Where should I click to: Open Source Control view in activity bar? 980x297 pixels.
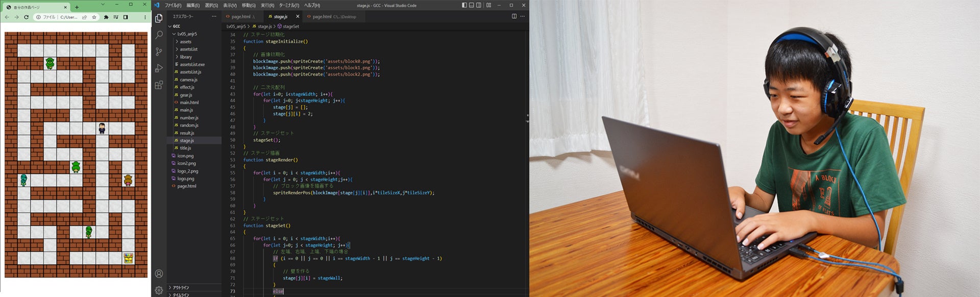coord(159,52)
